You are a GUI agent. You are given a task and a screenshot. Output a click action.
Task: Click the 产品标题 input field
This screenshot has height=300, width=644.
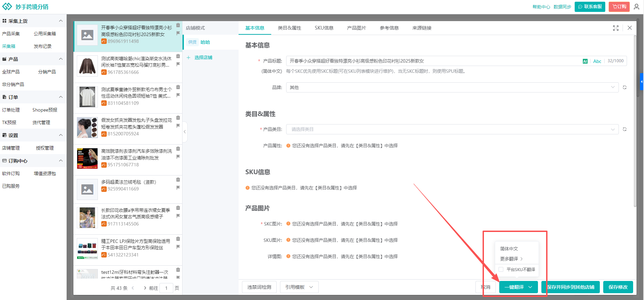click(432, 61)
